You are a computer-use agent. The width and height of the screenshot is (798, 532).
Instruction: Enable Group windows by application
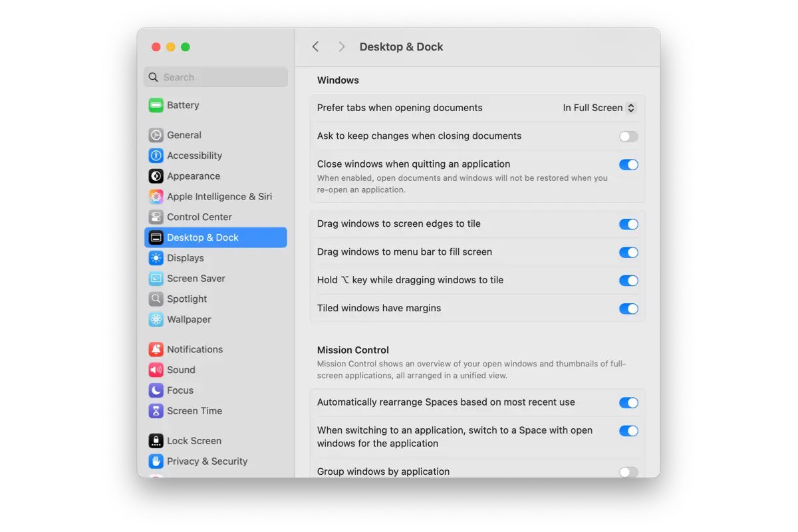pyautogui.click(x=628, y=471)
